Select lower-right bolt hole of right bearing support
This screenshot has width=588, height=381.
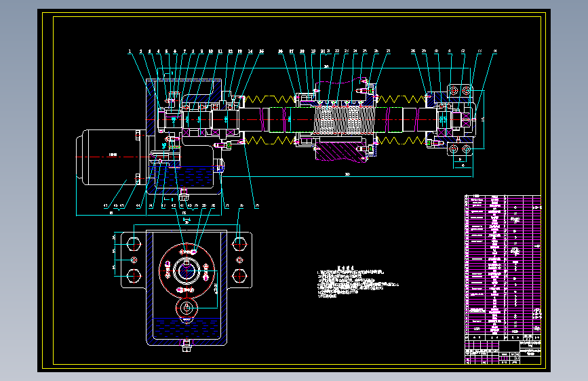click(x=466, y=149)
